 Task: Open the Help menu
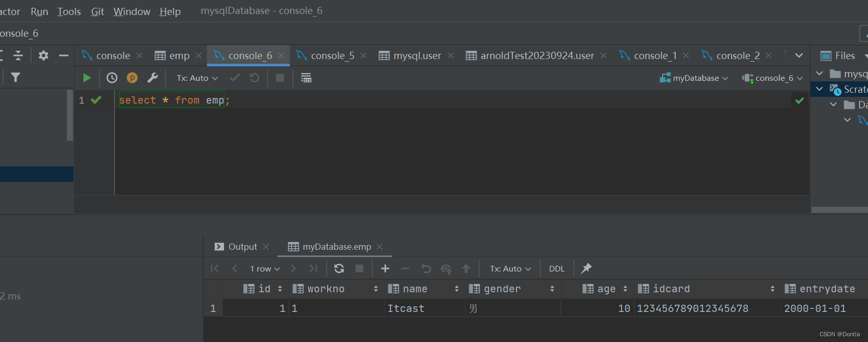pos(170,11)
